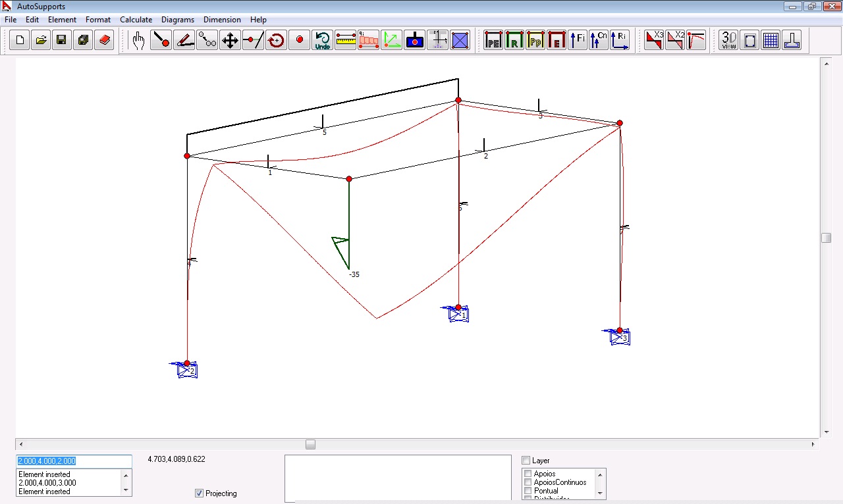The image size is (843, 504).
Task: Click the X3 diagram icon
Action: click(x=654, y=41)
